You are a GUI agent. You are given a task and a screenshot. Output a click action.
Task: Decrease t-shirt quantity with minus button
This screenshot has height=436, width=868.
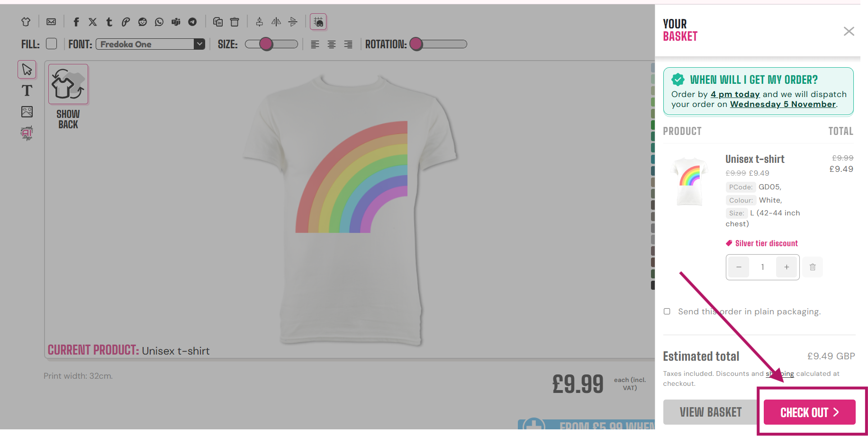pos(739,267)
